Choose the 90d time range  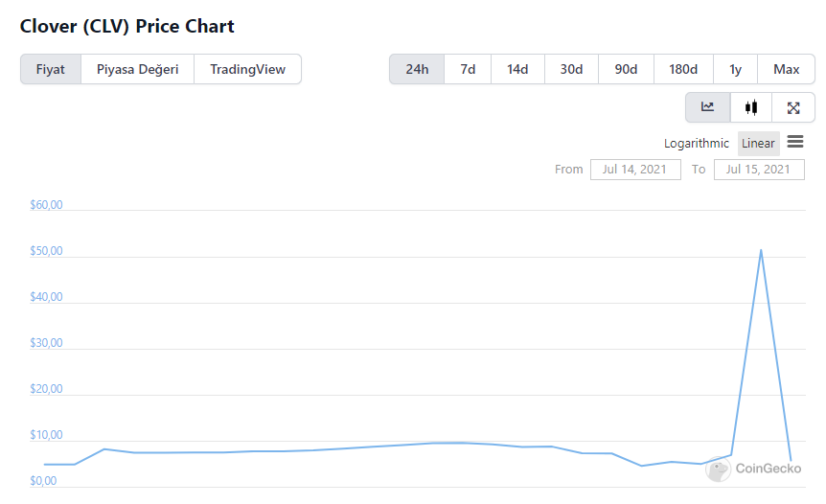point(626,69)
